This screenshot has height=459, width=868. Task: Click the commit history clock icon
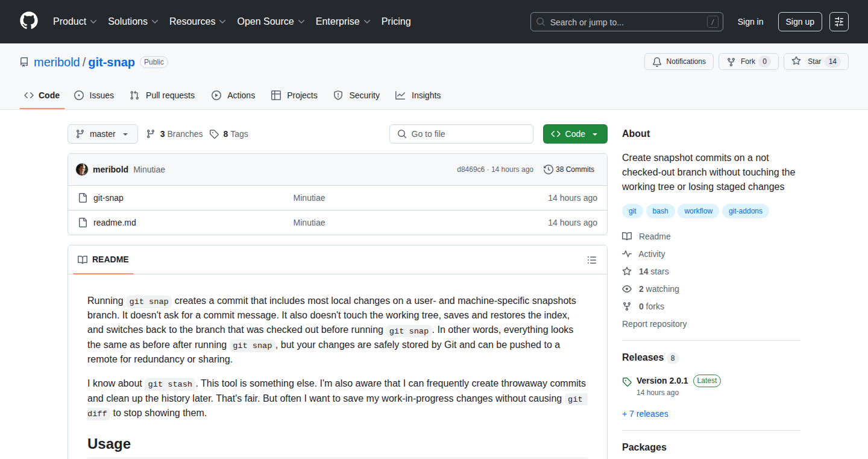tap(548, 169)
